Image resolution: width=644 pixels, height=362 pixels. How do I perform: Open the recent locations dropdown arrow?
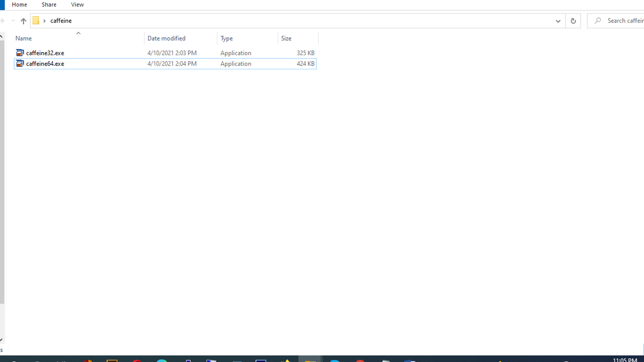click(13, 21)
